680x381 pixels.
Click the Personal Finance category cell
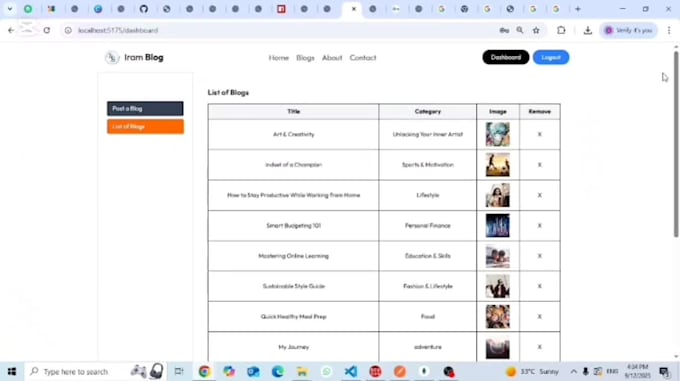pyautogui.click(x=428, y=225)
